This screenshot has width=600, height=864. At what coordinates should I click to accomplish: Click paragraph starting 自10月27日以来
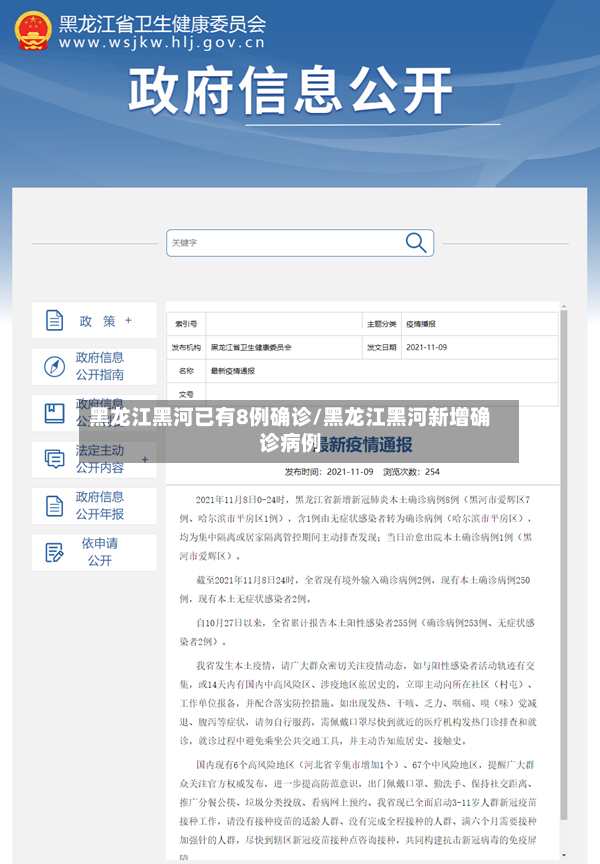coord(357,632)
